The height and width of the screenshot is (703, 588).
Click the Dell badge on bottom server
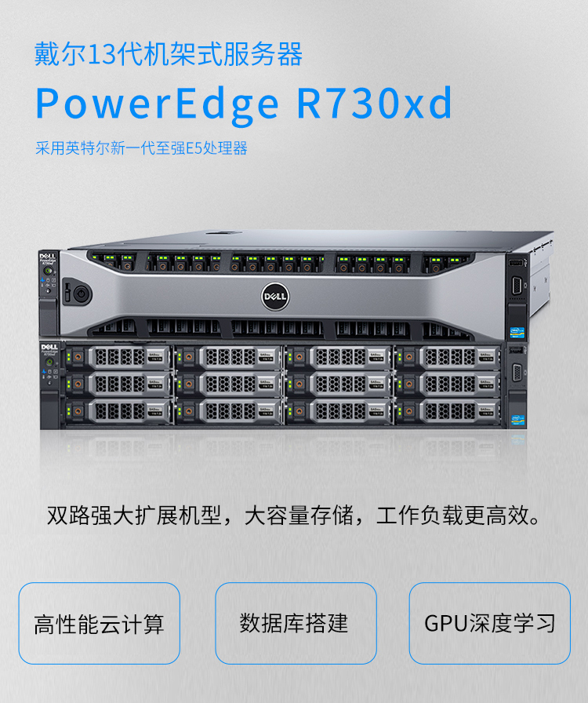point(49,349)
